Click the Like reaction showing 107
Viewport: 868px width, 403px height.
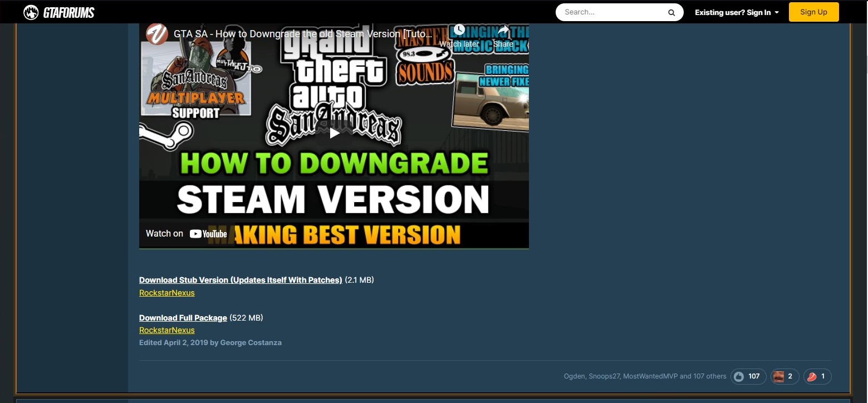748,376
